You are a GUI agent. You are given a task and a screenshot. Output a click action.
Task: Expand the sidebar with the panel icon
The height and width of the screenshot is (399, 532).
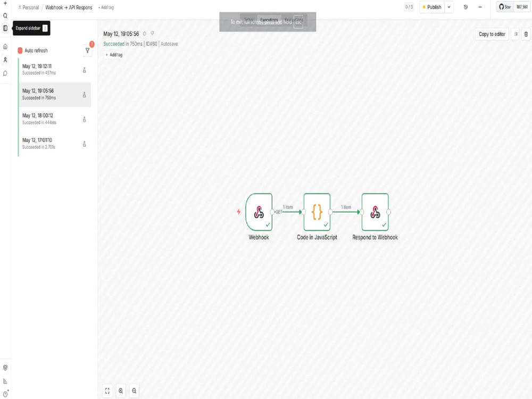pyautogui.click(x=5, y=28)
